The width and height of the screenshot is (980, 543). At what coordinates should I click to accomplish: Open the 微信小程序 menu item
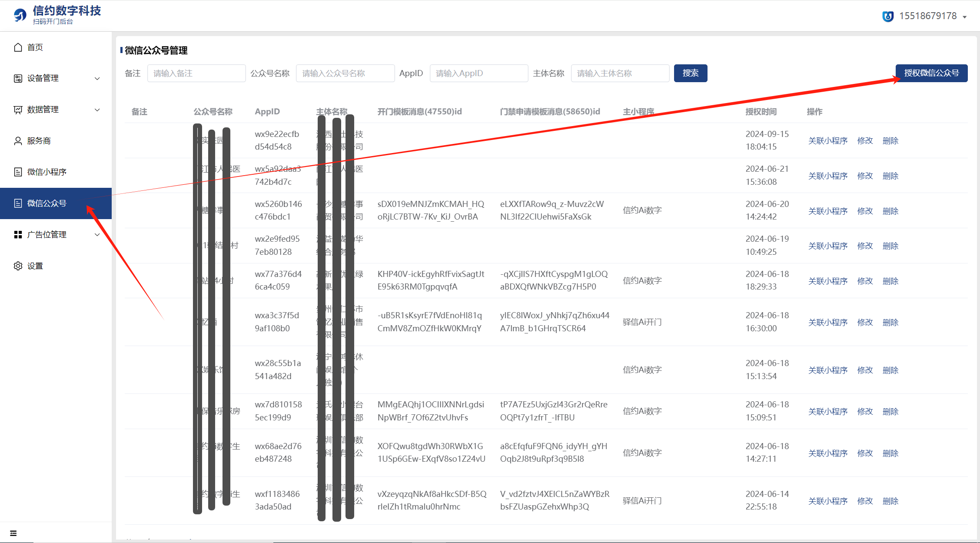click(47, 172)
